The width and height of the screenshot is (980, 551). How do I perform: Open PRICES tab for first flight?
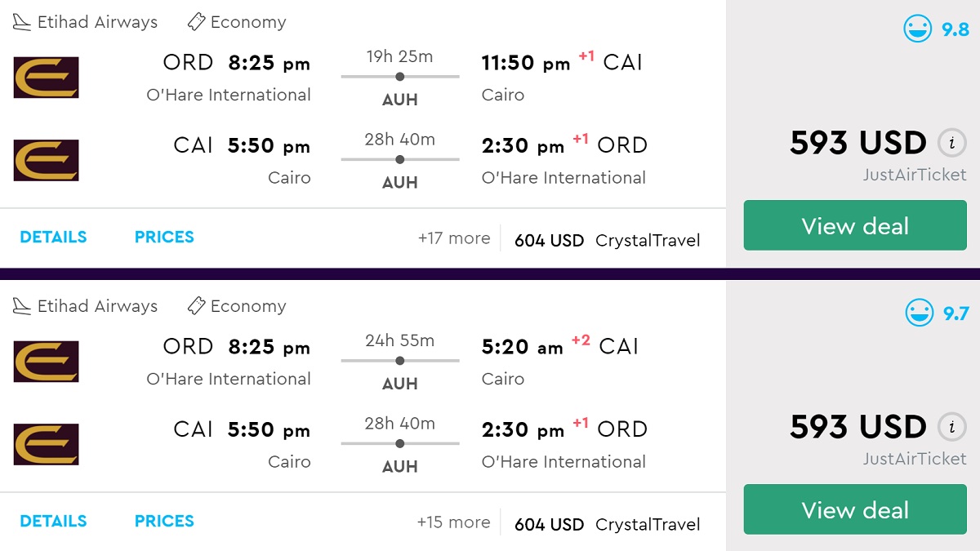click(x=164, y=238)
